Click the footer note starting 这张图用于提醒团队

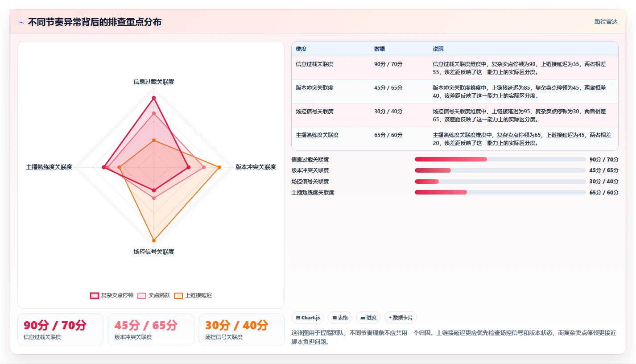coord(454,337)
